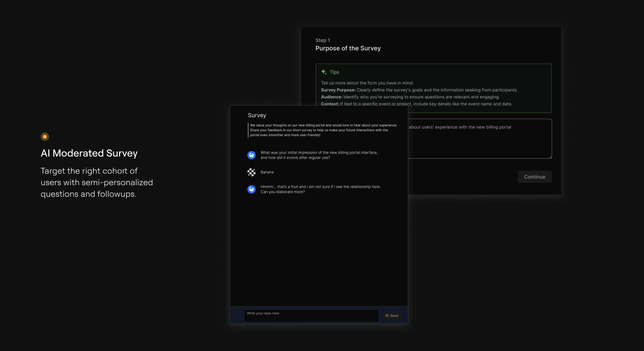
Task: Click the yellow dot icon above the heading
Action: [45, 137]
